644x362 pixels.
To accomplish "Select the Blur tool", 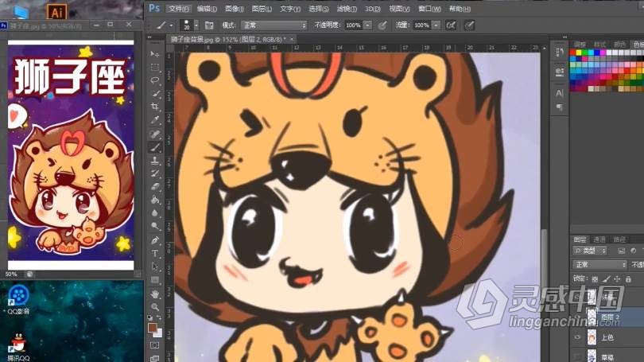I will click(x=155, y=213).
